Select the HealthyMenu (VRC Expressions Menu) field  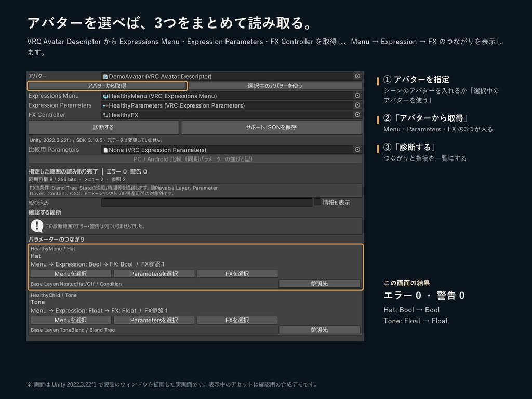pos(231,96)
